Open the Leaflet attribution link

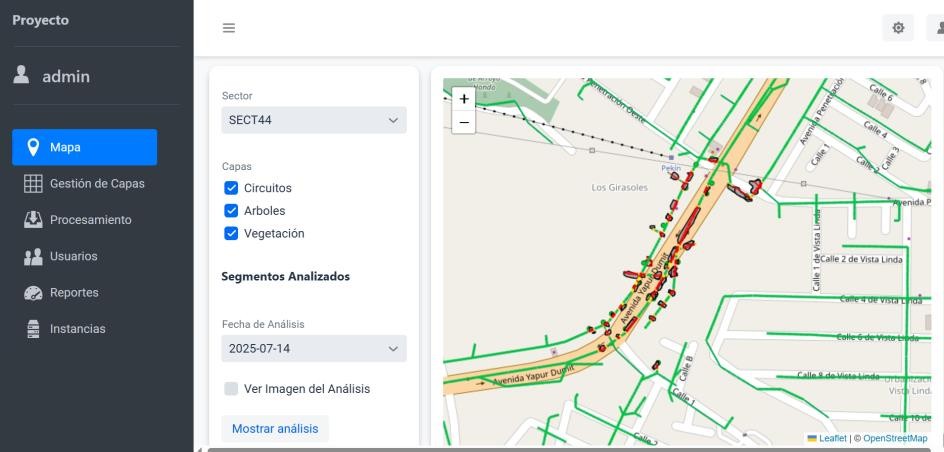832,439
